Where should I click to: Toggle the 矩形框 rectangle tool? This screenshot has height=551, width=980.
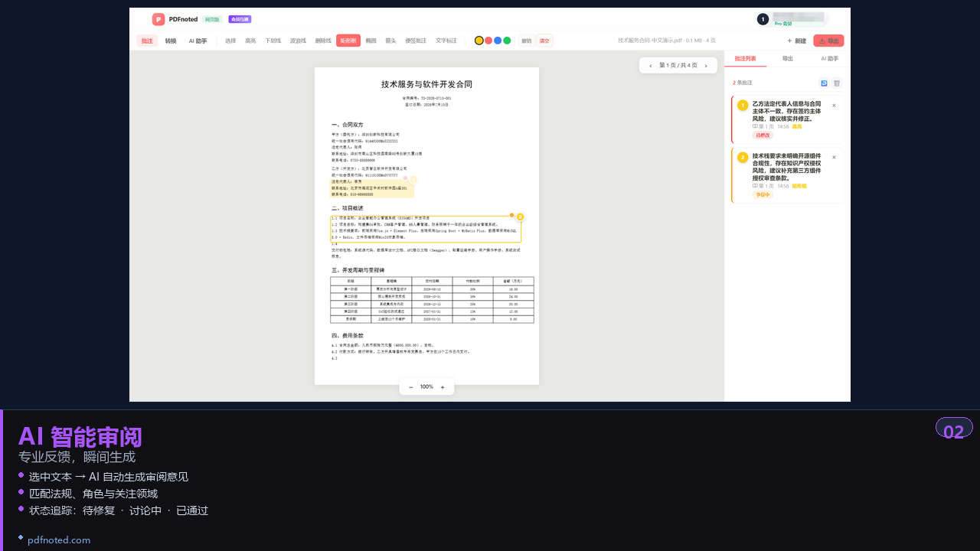(x=348, y=41)
